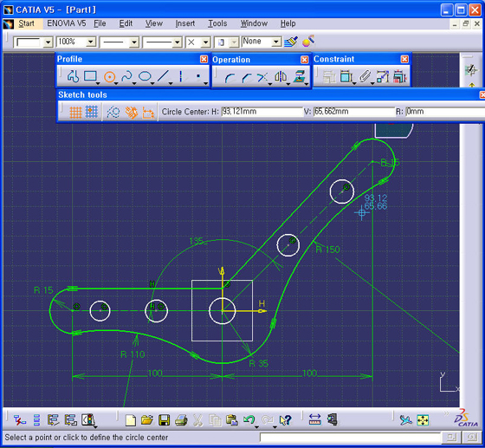Click the Save icon in bottom toolbar
The width and height of the screenshot is (485, 448).
[165, 420]
